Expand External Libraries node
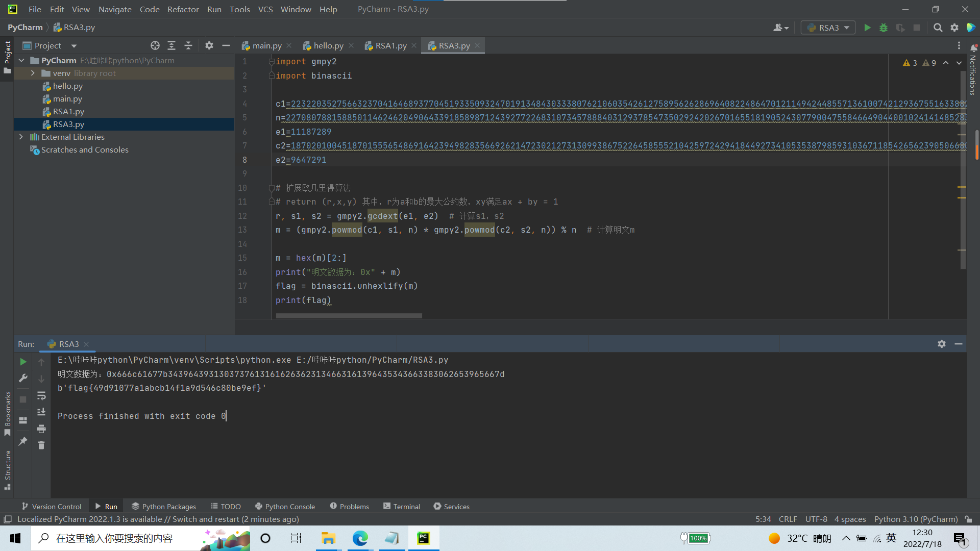 click(21, 137)
